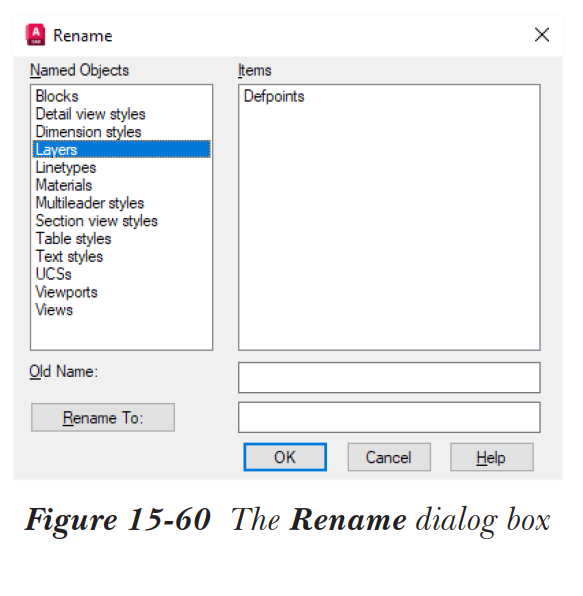Open Help for the Rename dialog
Screen dimensions: 583x596
click(492, 457)
